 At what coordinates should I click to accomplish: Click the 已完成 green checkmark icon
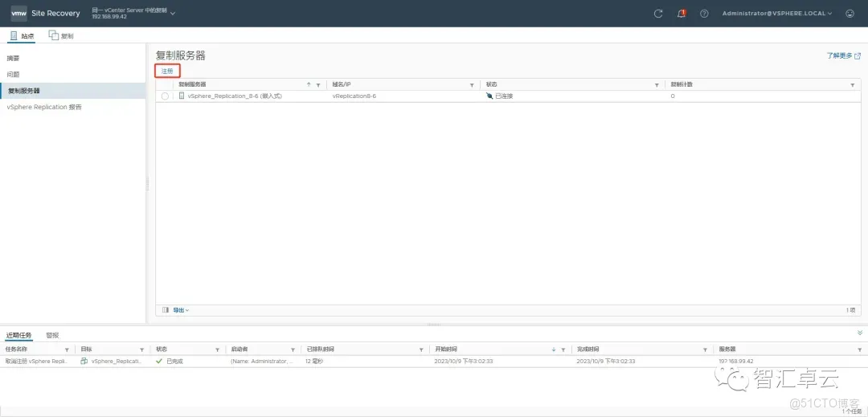click(x=159, y=361)
